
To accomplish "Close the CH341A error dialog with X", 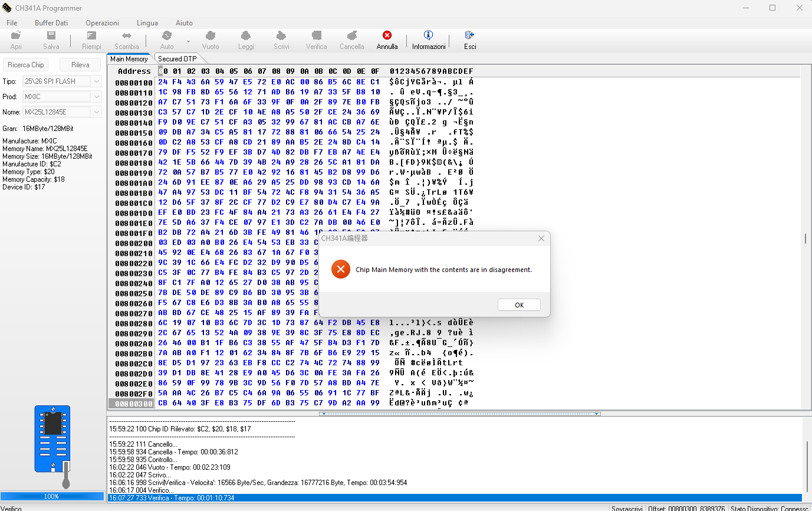I will (541, 238).
